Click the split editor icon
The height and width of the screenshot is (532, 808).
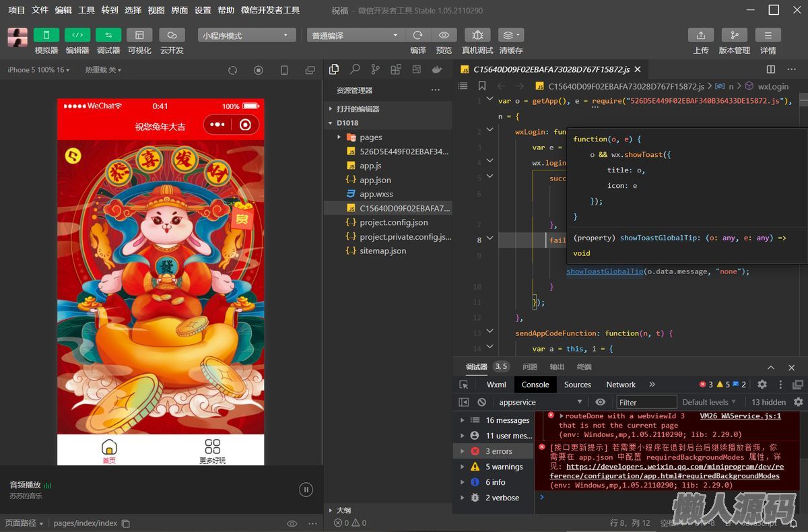click(x=771, y=69)
